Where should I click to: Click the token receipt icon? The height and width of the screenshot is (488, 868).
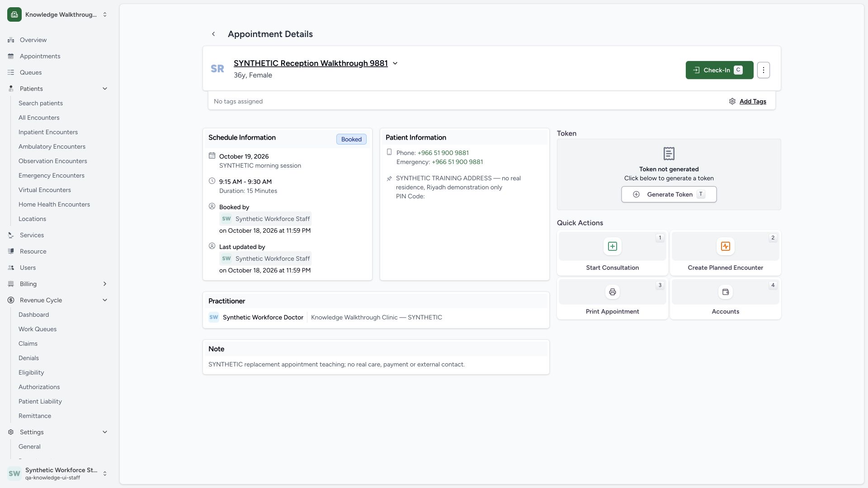[x=669, y=154]
